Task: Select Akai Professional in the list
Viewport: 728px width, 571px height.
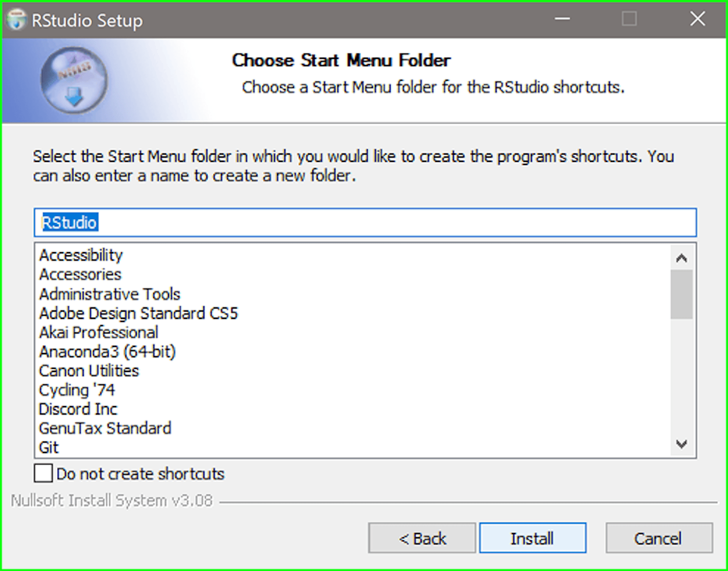Action: (99, 332)
